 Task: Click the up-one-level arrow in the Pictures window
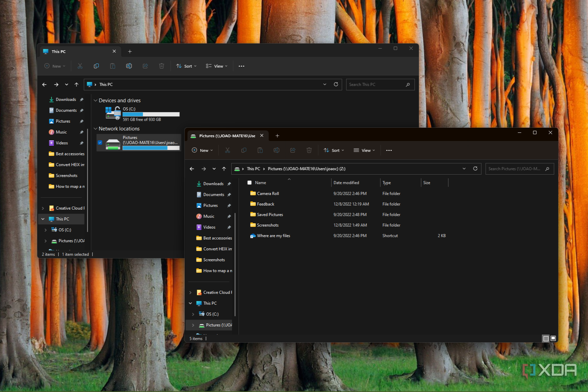click(x=224, y=168)
